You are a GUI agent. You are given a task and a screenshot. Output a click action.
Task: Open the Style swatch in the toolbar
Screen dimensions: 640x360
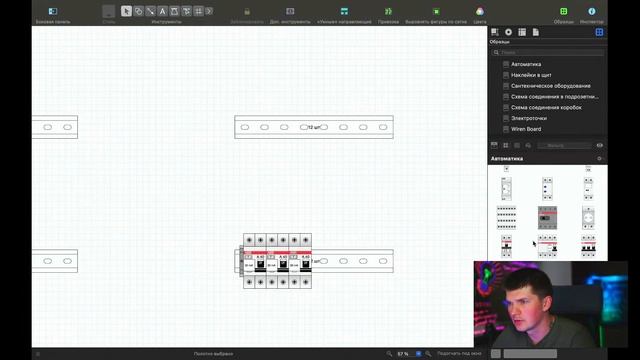point(109,11)
